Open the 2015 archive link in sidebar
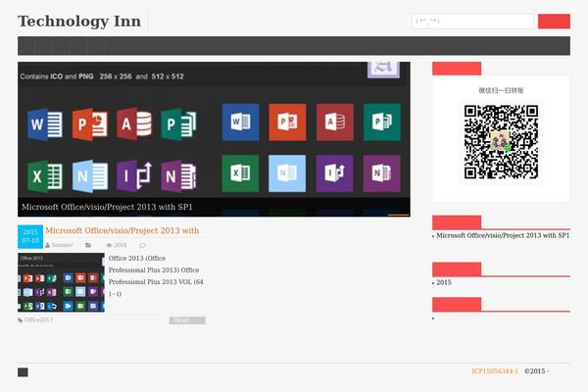This screenshot has width=588, height=392. click(x=444, y=282)
